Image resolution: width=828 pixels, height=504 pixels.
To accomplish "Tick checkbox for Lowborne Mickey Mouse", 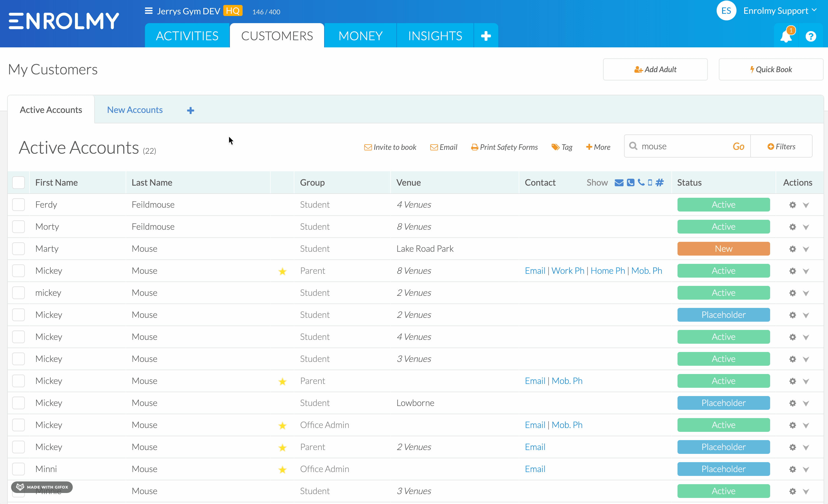I will pyautogui.click(x=18, y=403).
